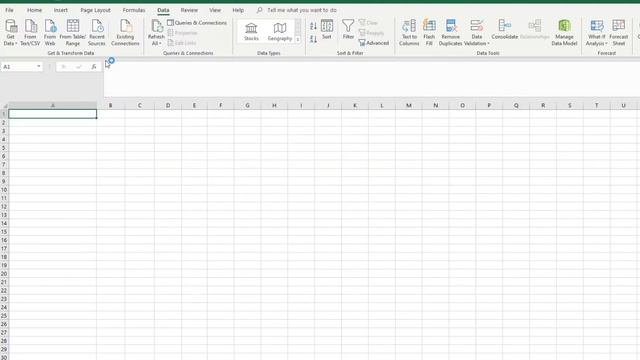Click the Consolidate tool
The height and width of the screenshot is (360, 640).
(x=504, y=29)
